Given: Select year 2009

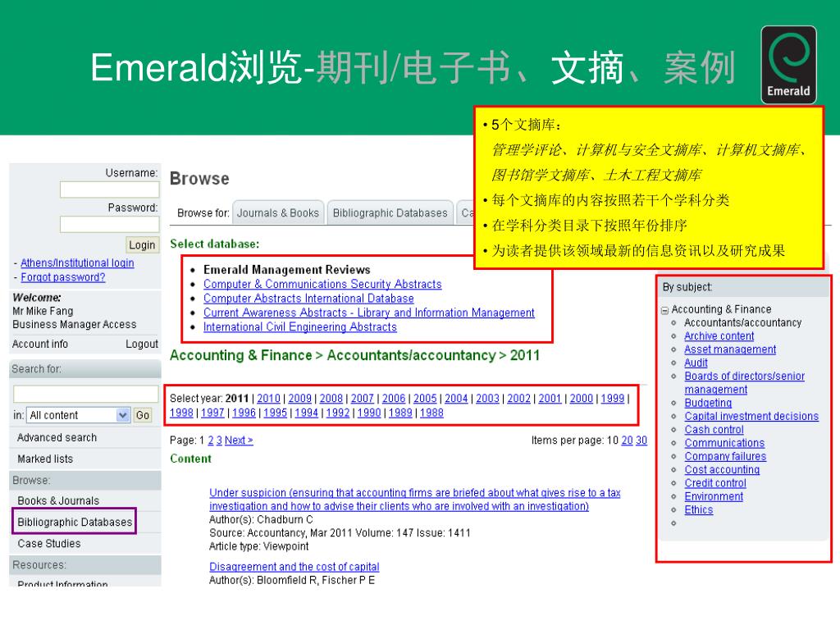Looking at the screenshot, I should click(300, 399).
